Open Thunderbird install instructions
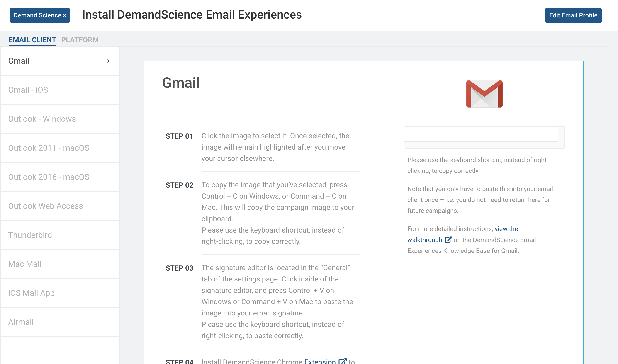 60,235
